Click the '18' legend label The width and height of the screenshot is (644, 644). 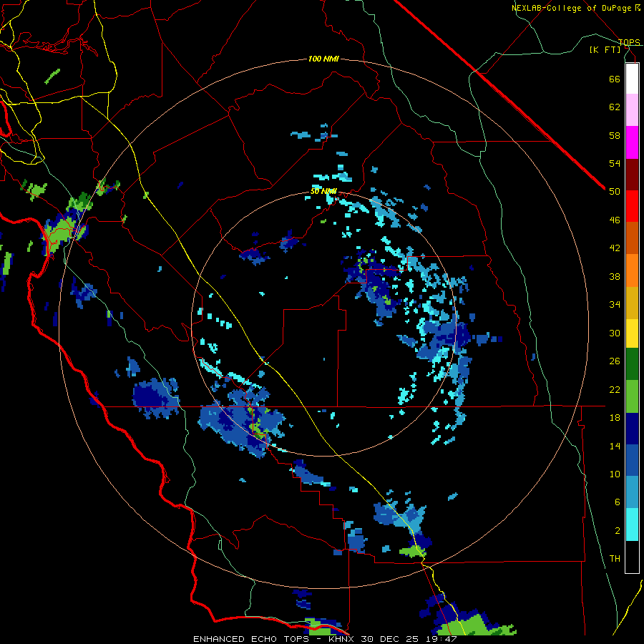coord(615,418)
